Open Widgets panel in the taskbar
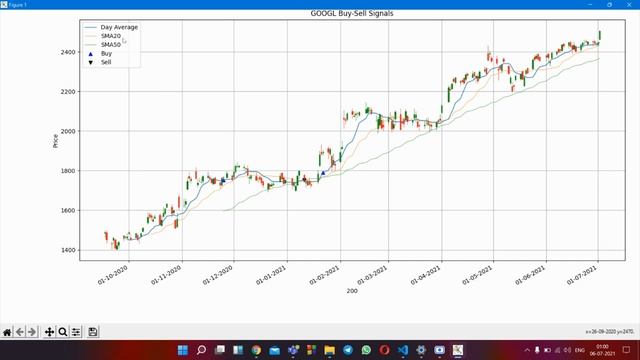This screenshot has width=640, height=360. click(x=238, y=350)
